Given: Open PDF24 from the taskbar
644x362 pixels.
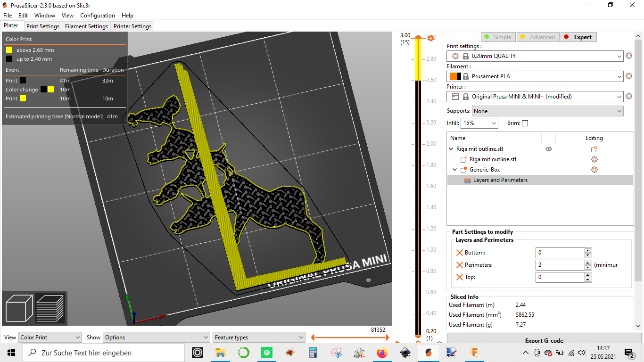Looking at the screenshot, I should pos(359,353).
